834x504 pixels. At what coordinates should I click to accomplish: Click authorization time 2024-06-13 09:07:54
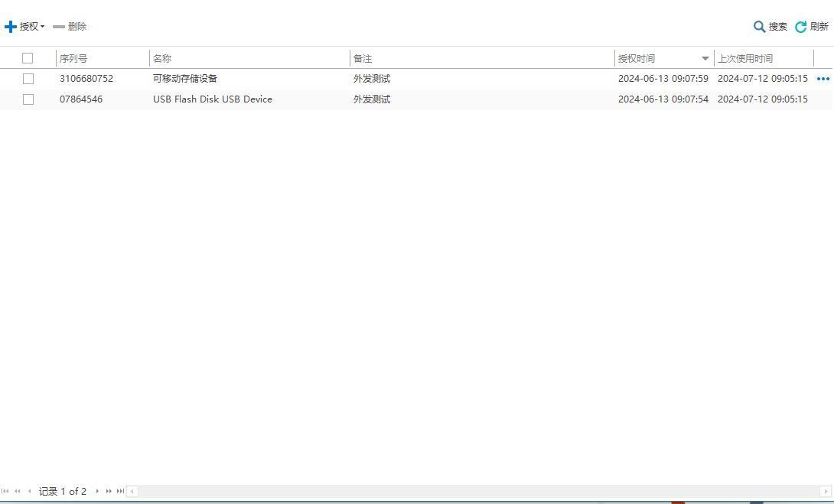point(663,99)
